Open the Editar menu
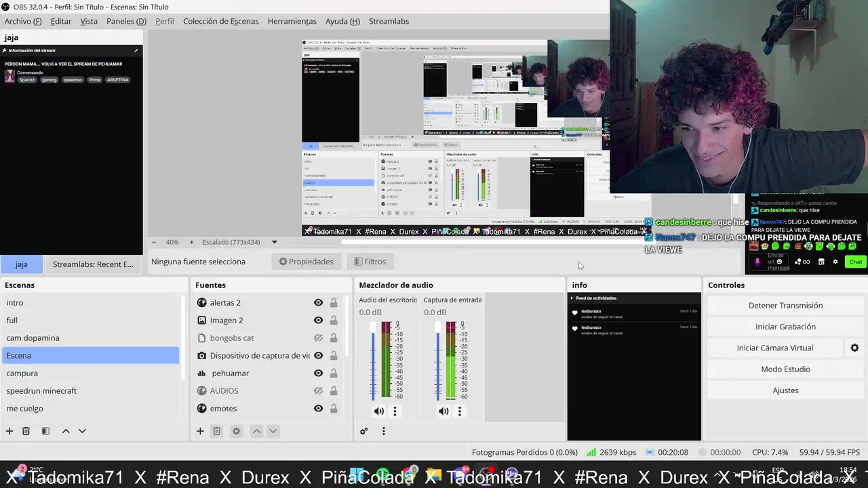The width and height of the screenshot is (868, 488). point(61,21)
